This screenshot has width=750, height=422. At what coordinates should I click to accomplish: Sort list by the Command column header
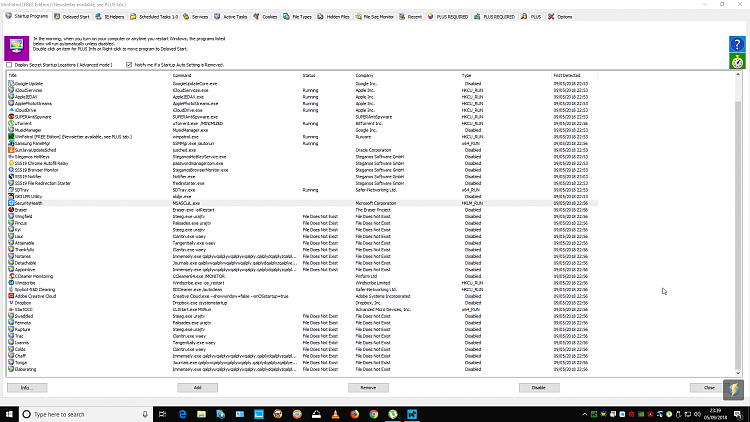pos(235,76)
